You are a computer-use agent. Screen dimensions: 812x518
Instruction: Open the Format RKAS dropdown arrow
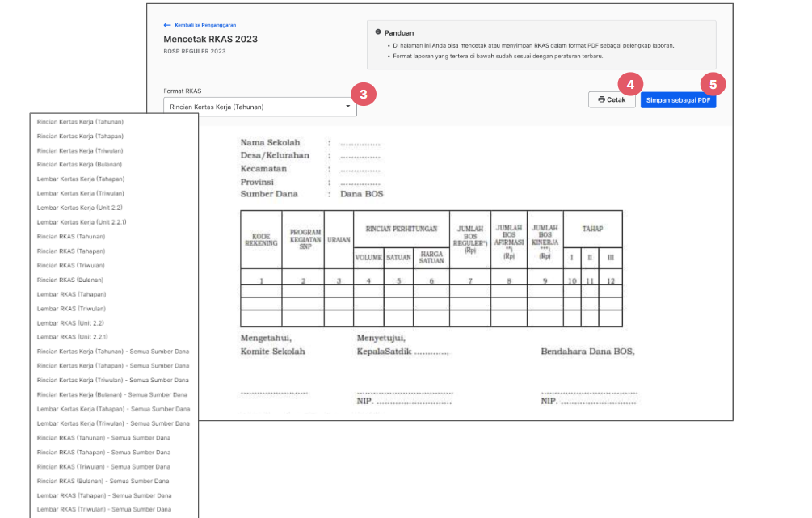click(348, 106)
